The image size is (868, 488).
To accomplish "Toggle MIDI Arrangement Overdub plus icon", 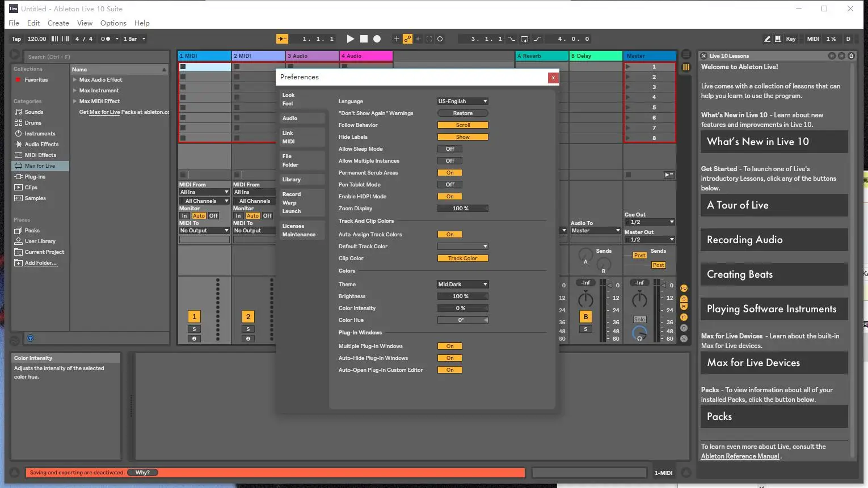I will tap(397, 39).
